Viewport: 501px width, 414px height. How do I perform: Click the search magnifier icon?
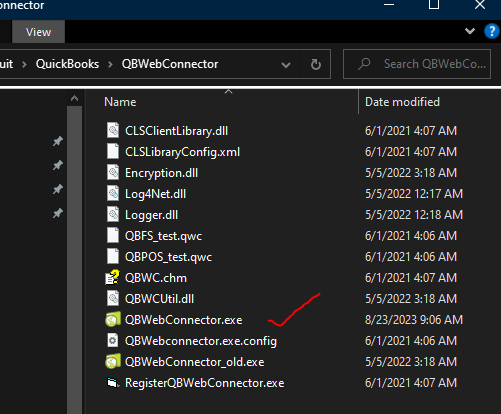[x=364, y=64]
